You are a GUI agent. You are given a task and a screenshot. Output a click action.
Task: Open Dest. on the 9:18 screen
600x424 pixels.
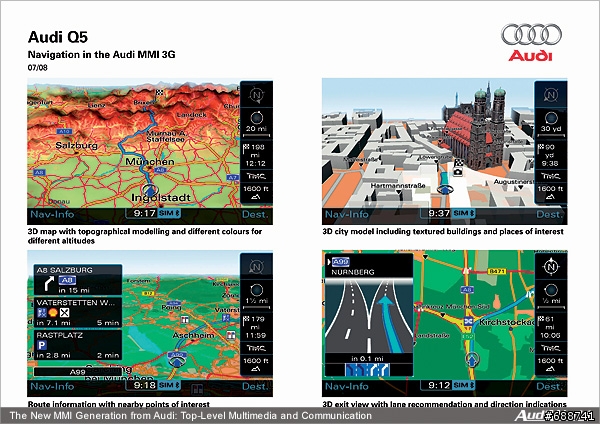point(255,386)
